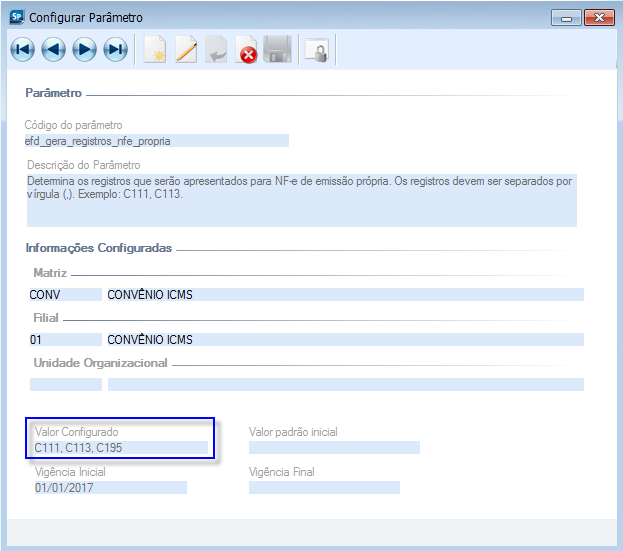623x551 pixels.
Task: Click the Valor Configurado label
Action: [76, 432]
